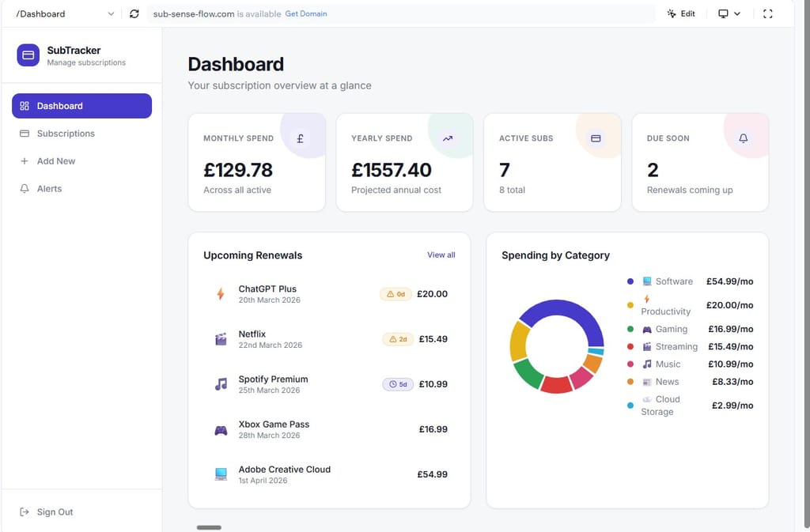Click the refresh icon in the top bar

coord(133,13)
